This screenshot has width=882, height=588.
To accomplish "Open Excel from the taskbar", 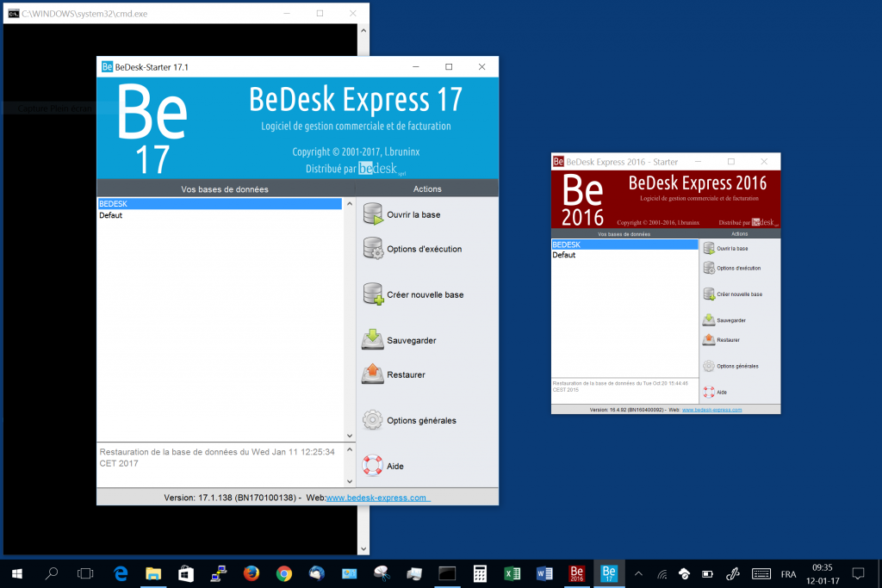I will 512,573.
